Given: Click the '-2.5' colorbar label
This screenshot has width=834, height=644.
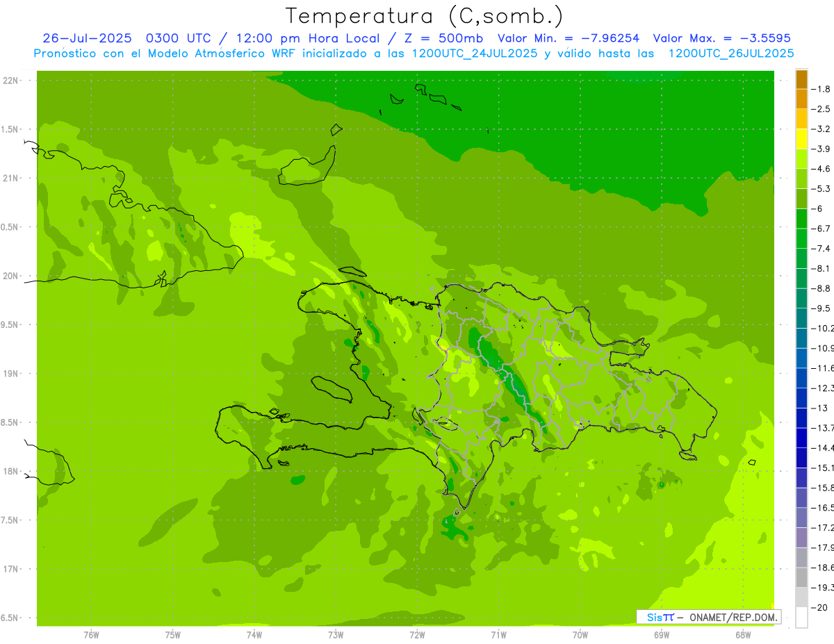Looking at the screenshot, I should point(821,109).
